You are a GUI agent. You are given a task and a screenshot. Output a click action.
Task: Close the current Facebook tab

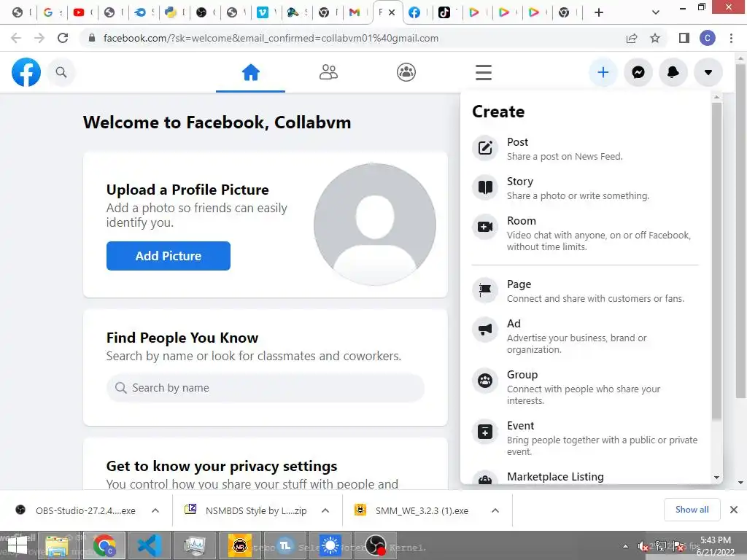[392, 12]
